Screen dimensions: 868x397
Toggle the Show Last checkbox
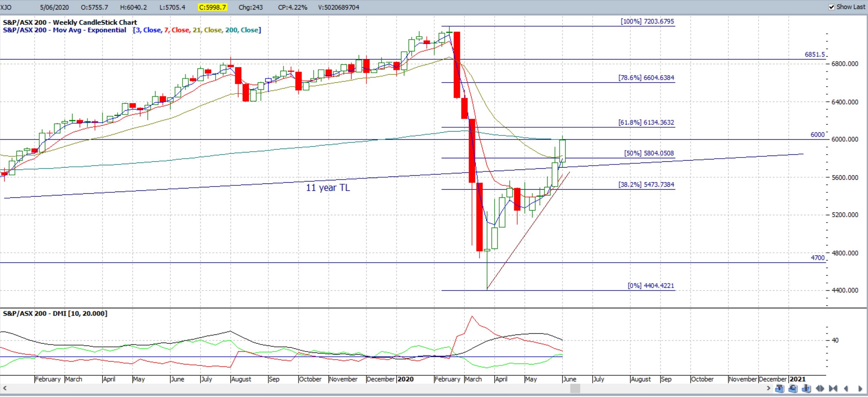click(832, 7)
